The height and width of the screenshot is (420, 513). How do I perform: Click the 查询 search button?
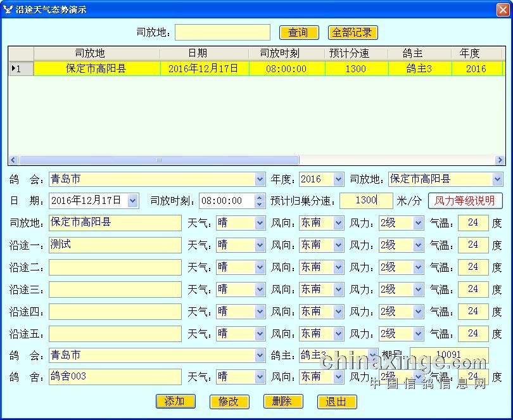pos(299,33)
